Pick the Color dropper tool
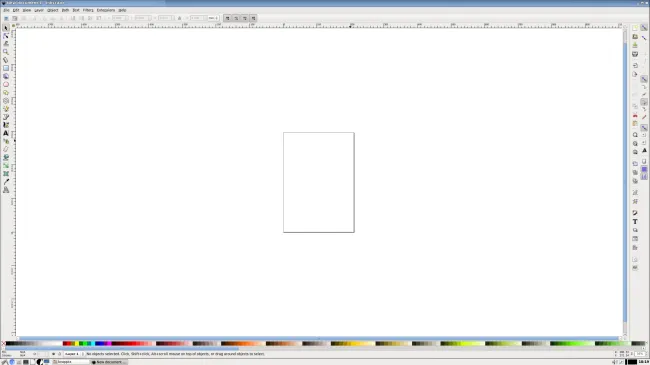The height and width of the screenshot is (365, 650). (6, 182)
